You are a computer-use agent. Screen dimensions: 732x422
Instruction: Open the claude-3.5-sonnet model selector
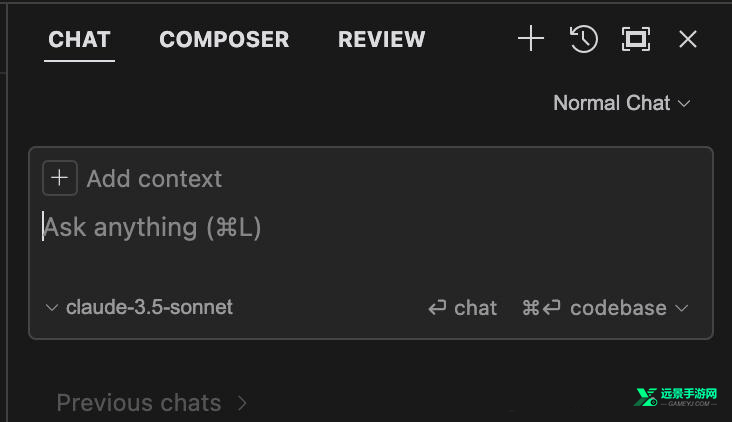coord(148,307)
